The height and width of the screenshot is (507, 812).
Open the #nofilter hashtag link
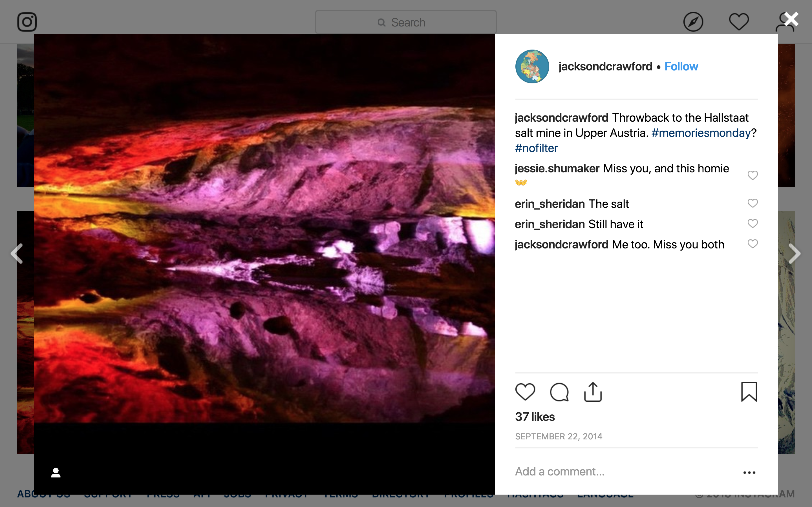pyautogui.click(x=536, y=148)
